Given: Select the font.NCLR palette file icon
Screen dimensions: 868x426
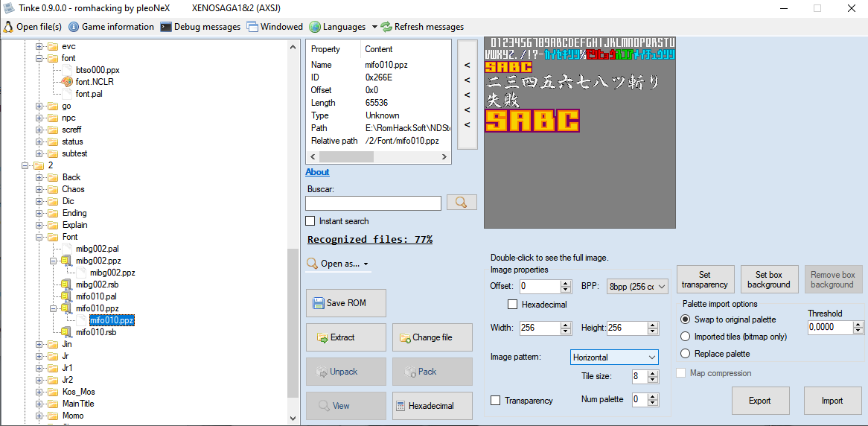Looking at the screenshot, I should 66,81.
